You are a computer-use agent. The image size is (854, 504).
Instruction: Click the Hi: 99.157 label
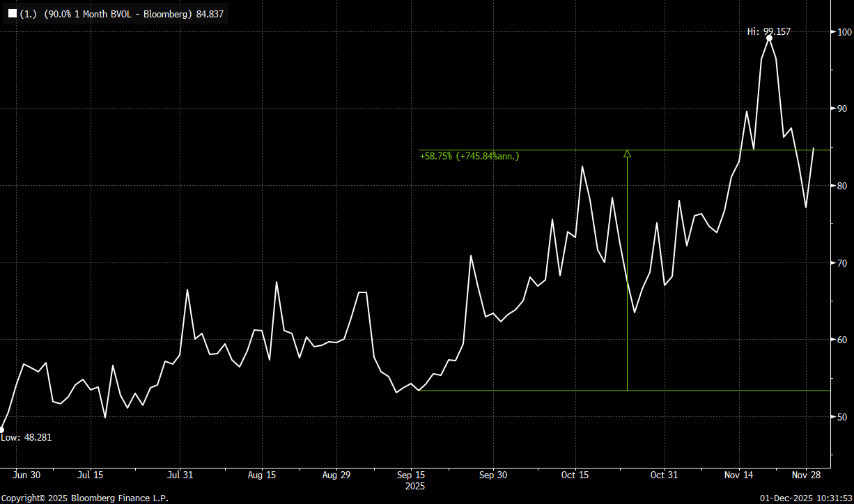click(768, 31)
